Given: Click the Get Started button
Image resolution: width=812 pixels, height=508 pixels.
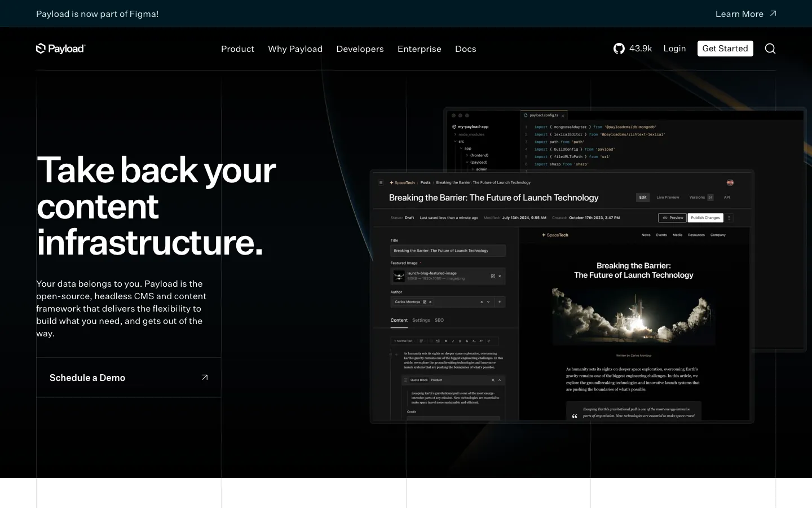Looking at the screenshot, I should point(725,49).
